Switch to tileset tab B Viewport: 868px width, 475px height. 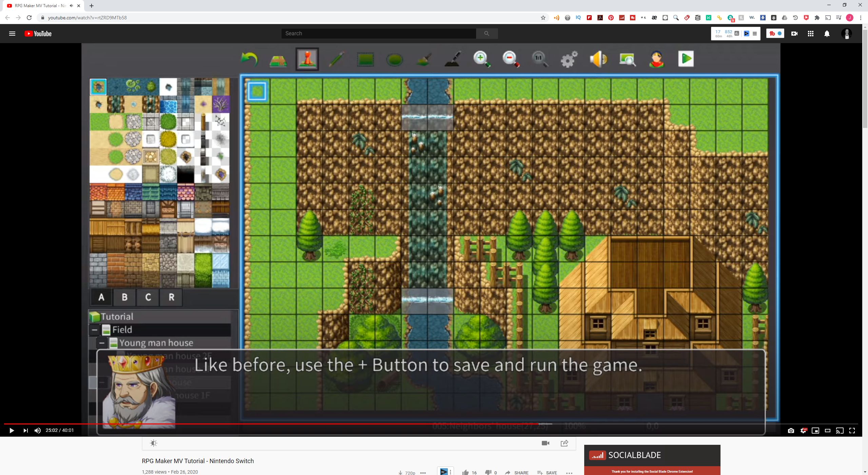[x=124, y=298]
